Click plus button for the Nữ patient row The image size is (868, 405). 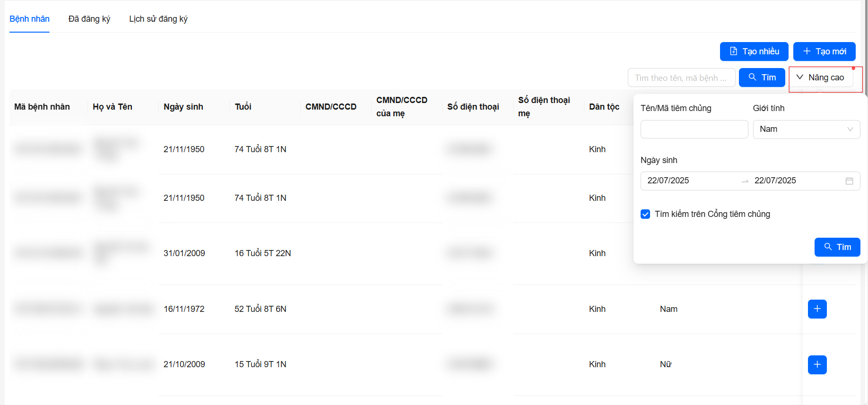click(x=817, y=364)
